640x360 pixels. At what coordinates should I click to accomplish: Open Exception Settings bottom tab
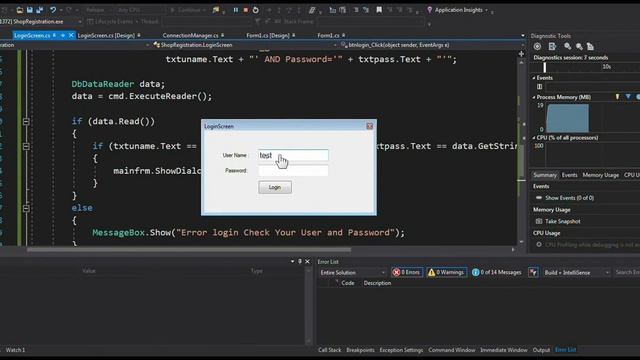click(401, 350)
